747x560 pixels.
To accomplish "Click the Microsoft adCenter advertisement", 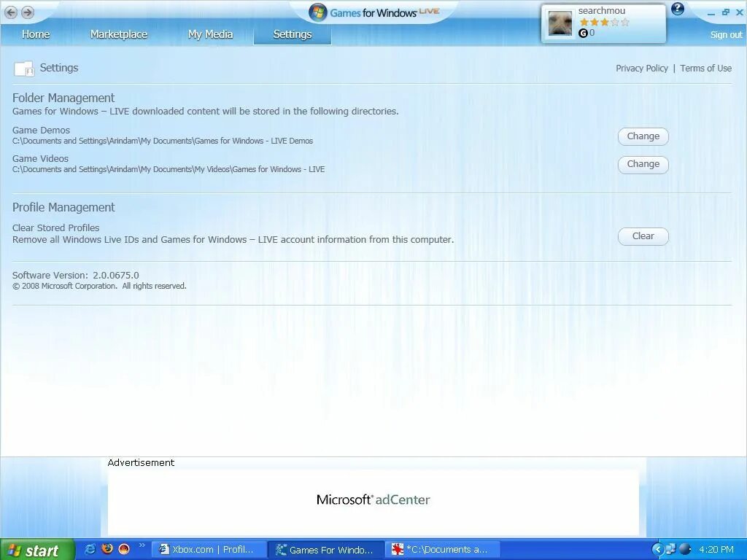I will pos(373,500).
